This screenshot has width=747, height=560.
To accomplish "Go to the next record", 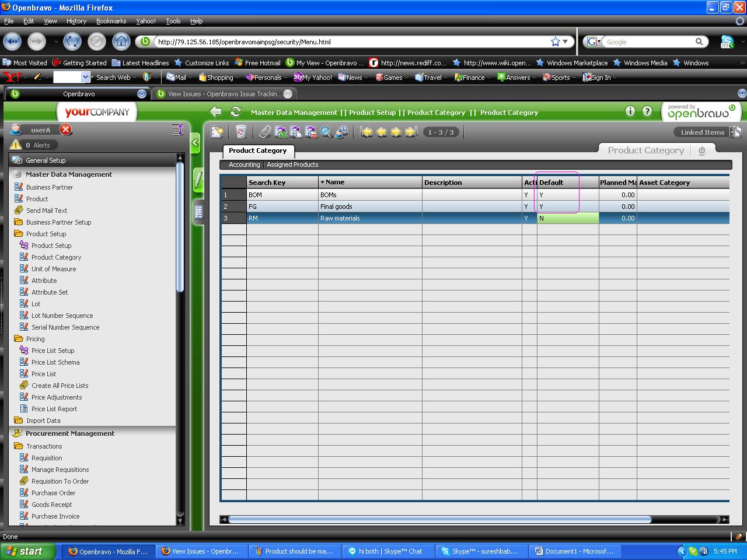I will [396, 132].
